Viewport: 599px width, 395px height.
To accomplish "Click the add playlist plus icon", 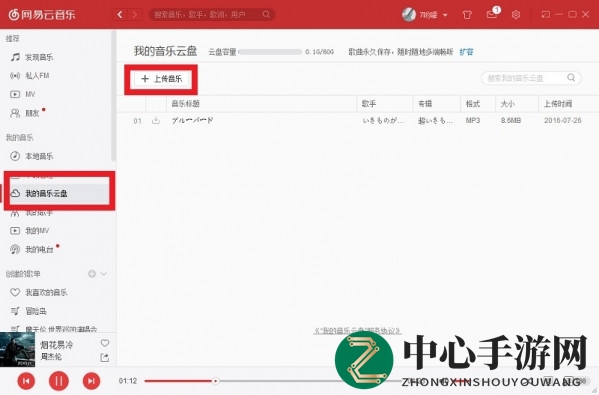I will (x=92, y=274).
